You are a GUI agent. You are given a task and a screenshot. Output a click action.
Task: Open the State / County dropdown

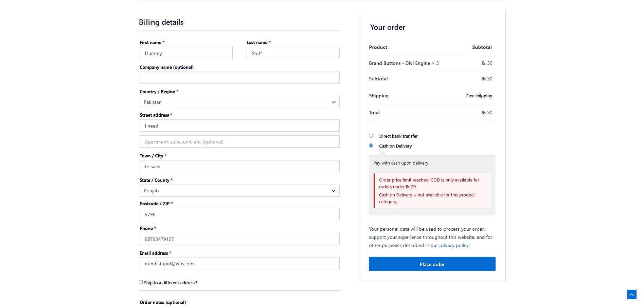(x=239, y=191)
